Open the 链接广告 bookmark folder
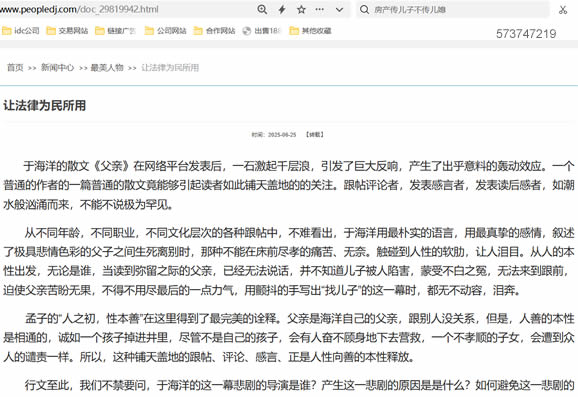 click(115, 31)
